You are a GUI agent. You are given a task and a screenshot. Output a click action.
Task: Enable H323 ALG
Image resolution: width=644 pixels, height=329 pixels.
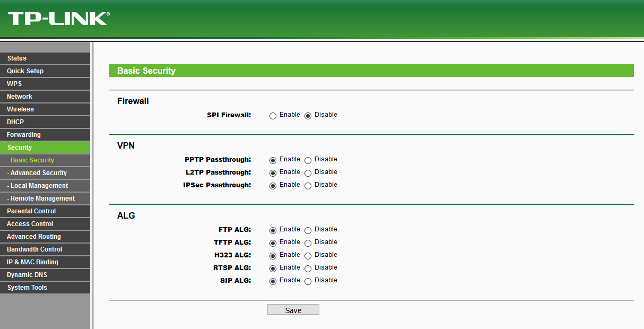(273, 256)
